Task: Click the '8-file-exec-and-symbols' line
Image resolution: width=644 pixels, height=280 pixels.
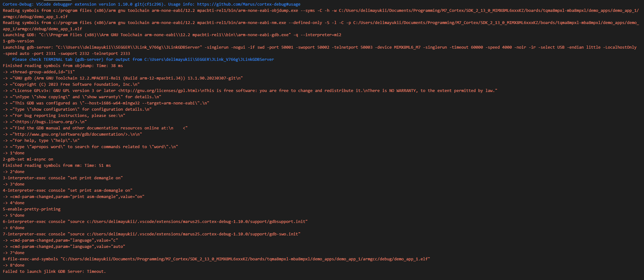Action: 216,259
